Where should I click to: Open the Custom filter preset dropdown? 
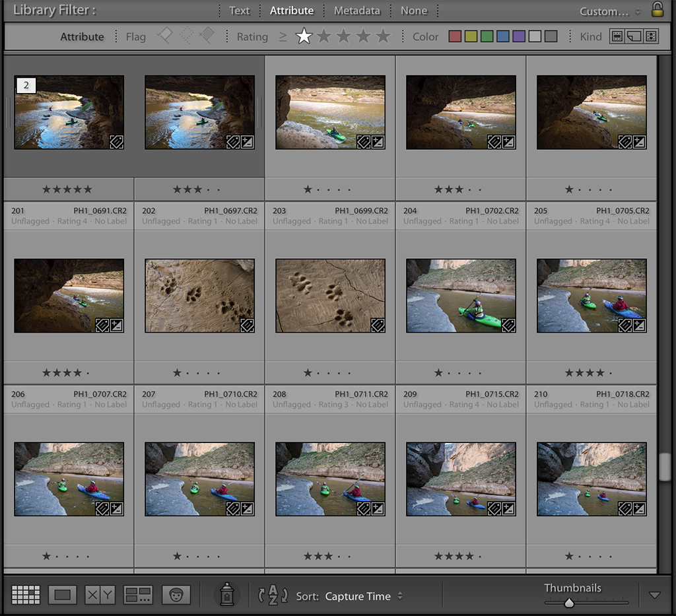click(x=609, y=11)
